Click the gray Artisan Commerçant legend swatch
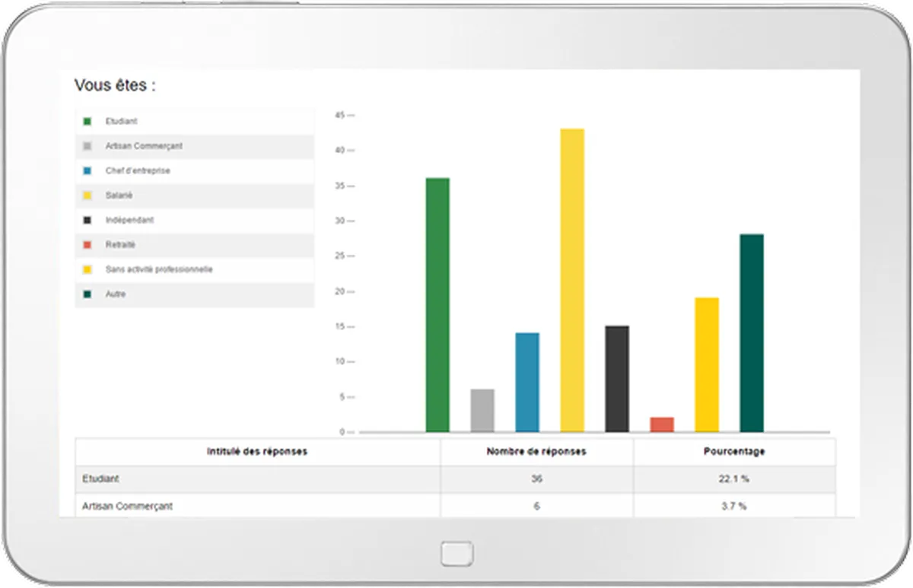The height and width of the screenshot is (588, 913). coord(87,146)
